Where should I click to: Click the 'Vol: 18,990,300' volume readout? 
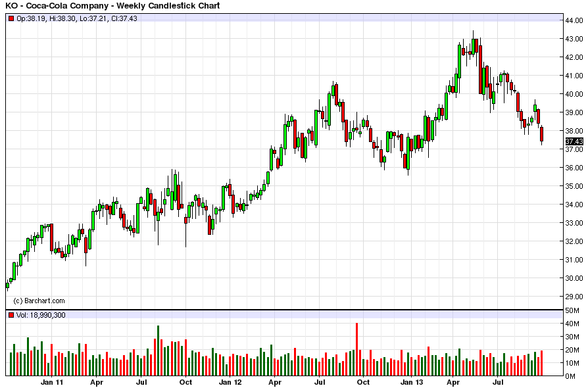coord(41,315)
